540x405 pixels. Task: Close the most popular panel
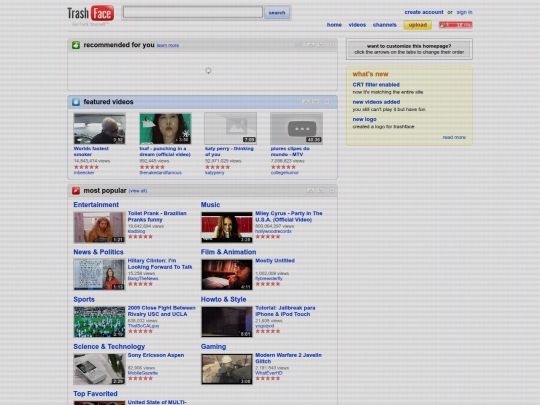click(332, 190)
